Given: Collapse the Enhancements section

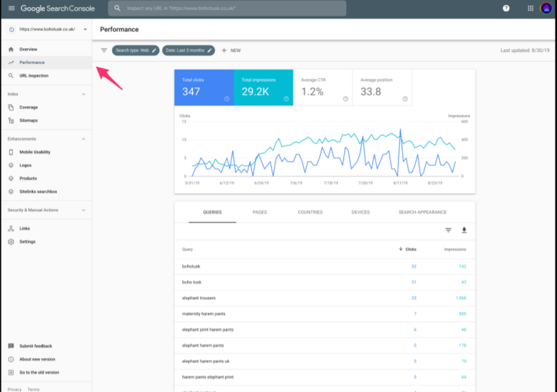Looking at the screenshot, I should pyautogui.click(x=84, y=139).
